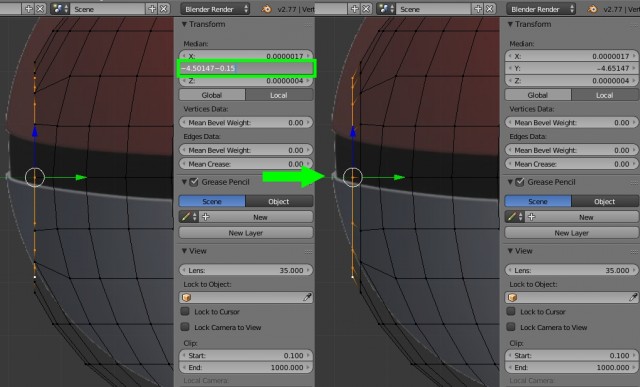
Task: Collapse the Grease Pencil section in left panel
Action: 184,182
